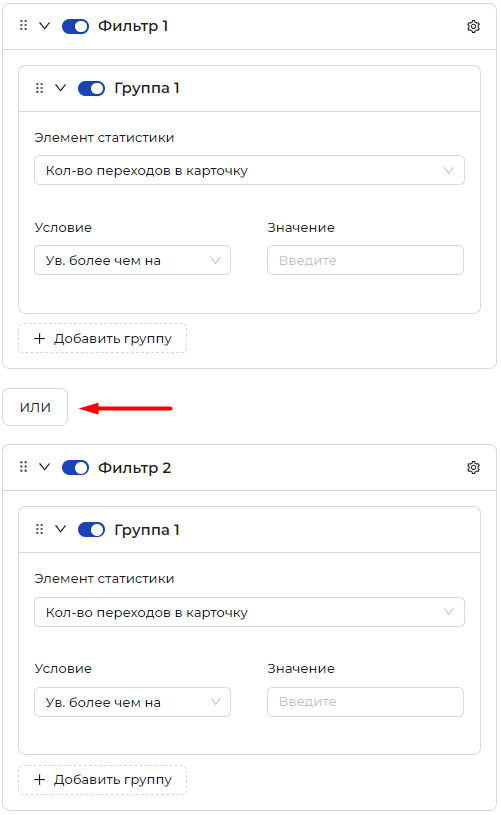Collapse Фильтр 1 with chevron
Screen dimensions: 501x815
pos(45,25)
